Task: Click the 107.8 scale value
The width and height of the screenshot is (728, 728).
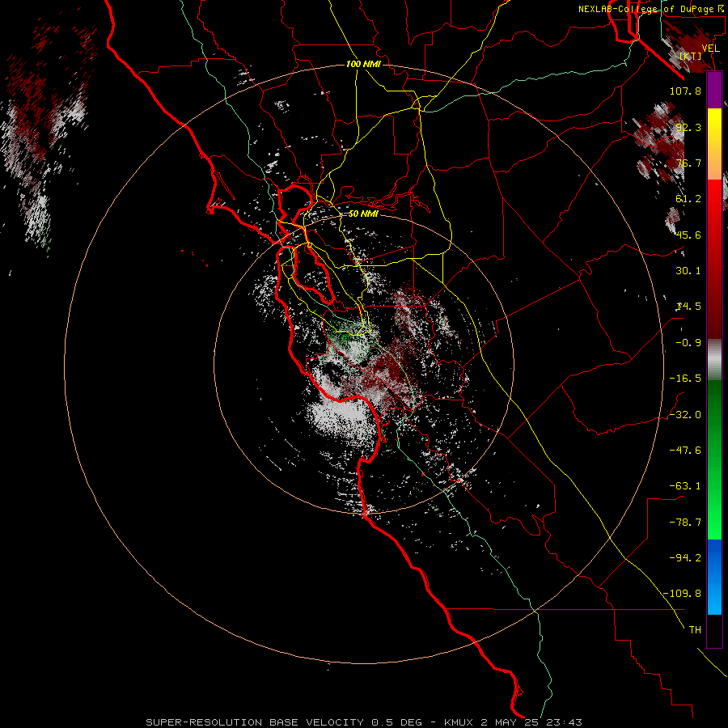Action: click(685, 91)
